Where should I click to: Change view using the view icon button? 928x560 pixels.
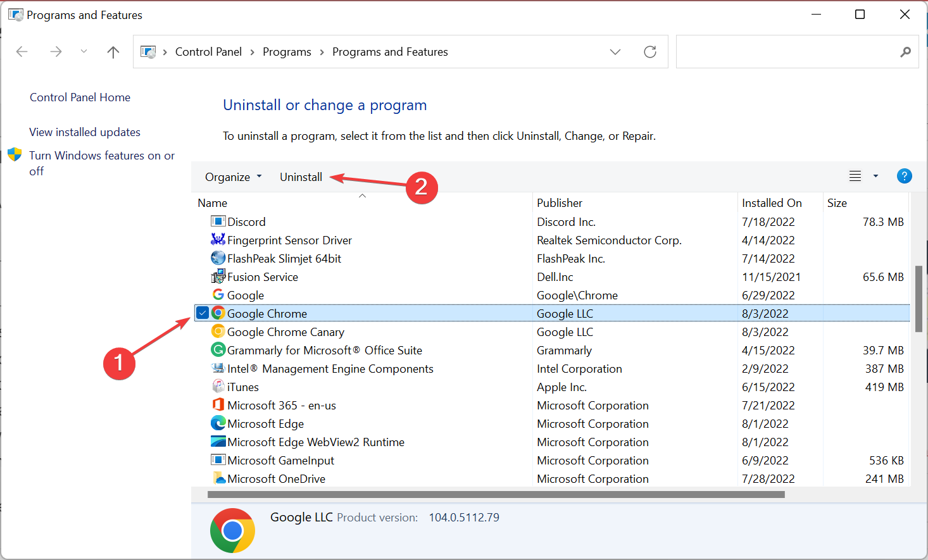[x=855, y=176]
